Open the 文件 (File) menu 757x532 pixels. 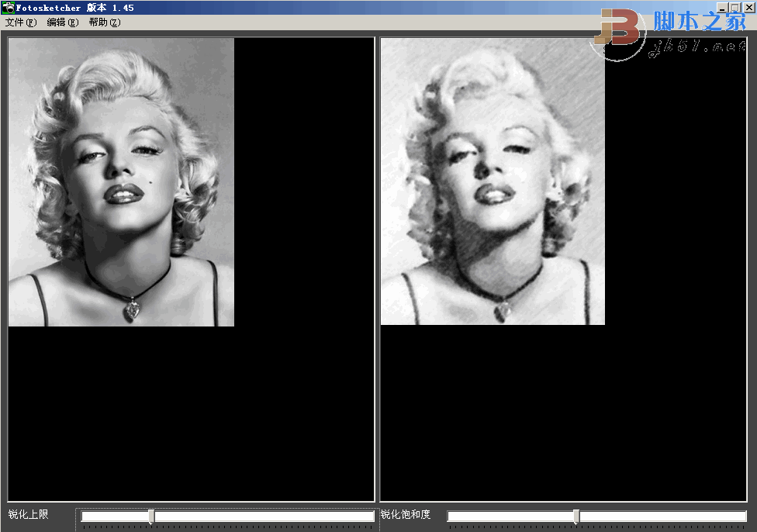coord(20,22)
